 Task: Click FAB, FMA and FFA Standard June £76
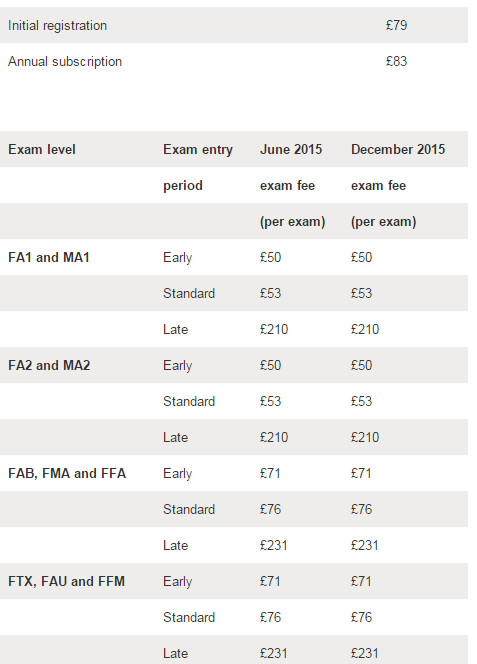pyautogui.click(x=270, y=509)
